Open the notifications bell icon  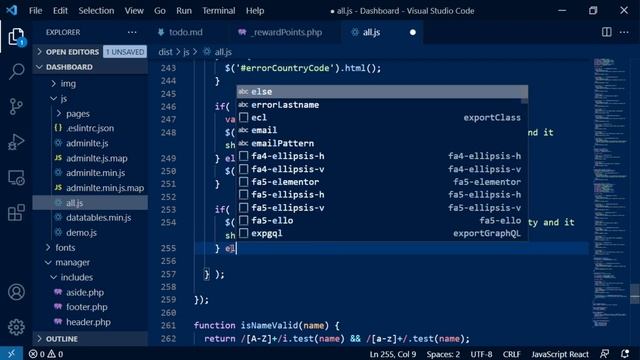(x=624, y=354)
